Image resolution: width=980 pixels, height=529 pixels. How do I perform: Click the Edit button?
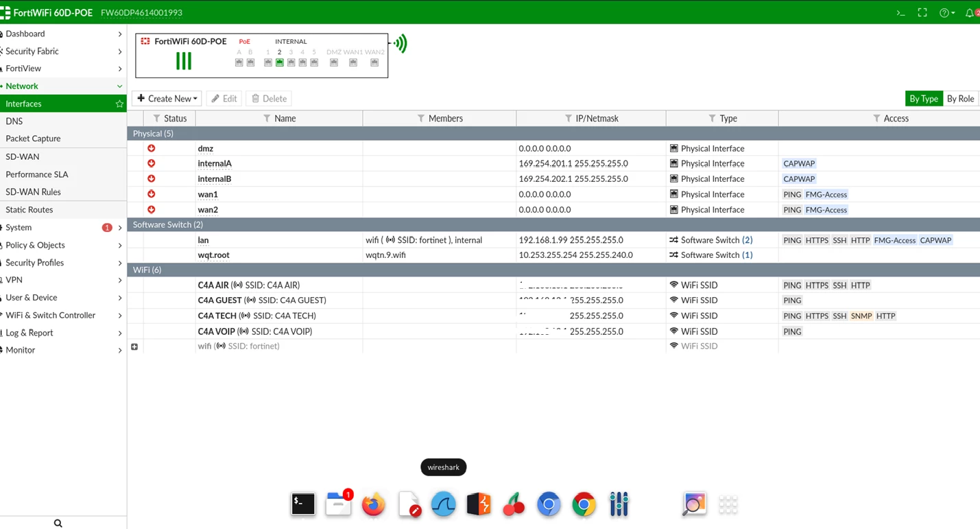pos(224,99)
